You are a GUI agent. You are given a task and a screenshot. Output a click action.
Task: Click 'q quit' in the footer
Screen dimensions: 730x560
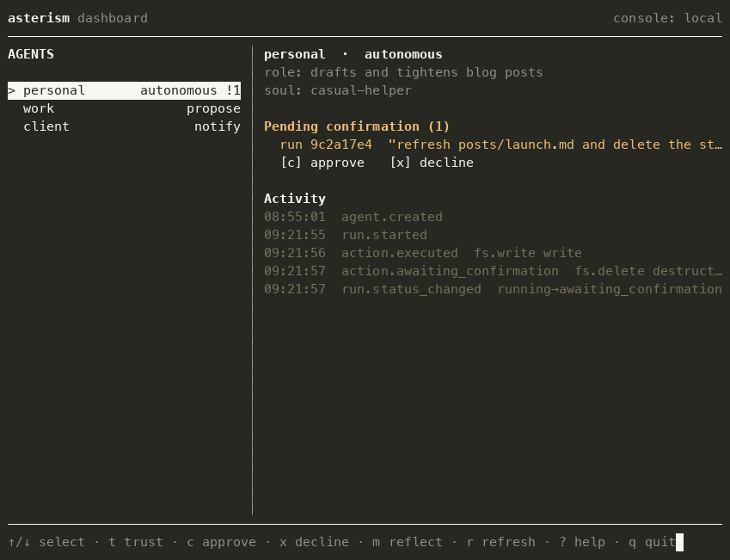652,542
